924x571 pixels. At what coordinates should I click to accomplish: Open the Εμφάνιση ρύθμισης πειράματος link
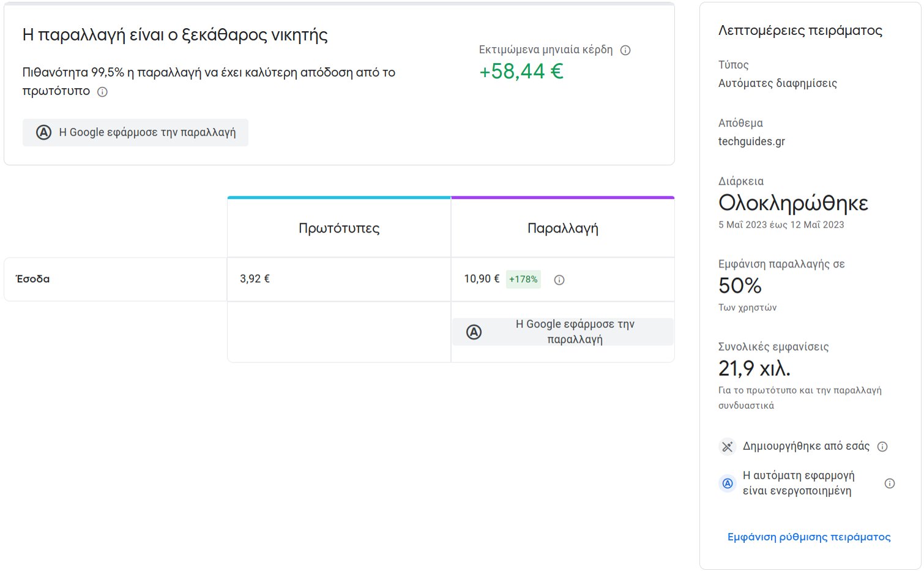pyautogui.click(x=808, y=537)
